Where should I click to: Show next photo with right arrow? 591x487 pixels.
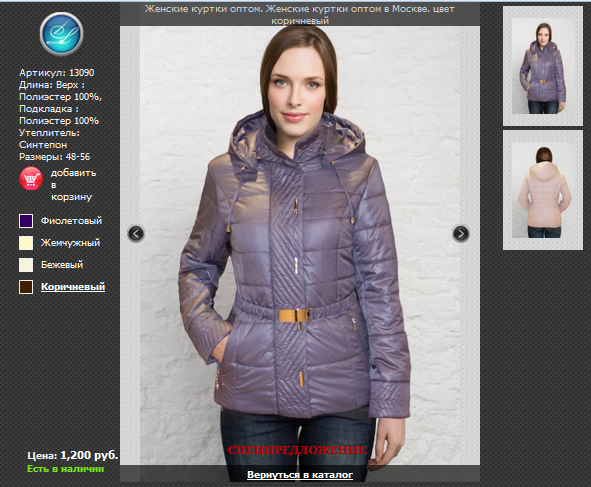tap(461, 234)
